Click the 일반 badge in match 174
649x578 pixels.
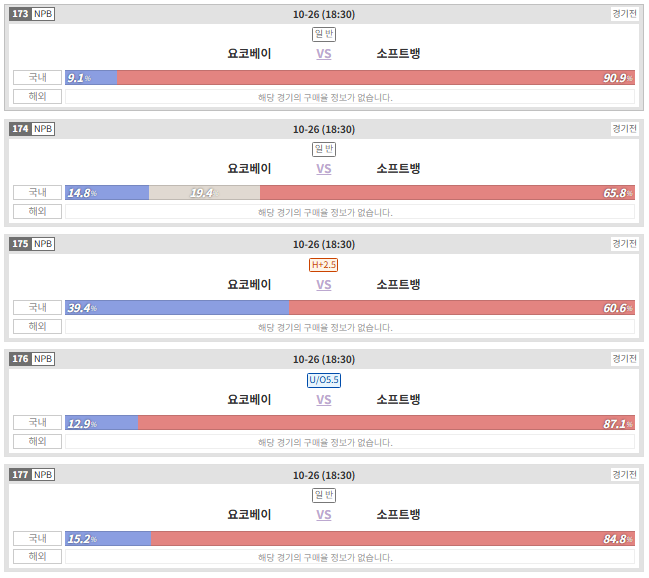tap(324, 149)
